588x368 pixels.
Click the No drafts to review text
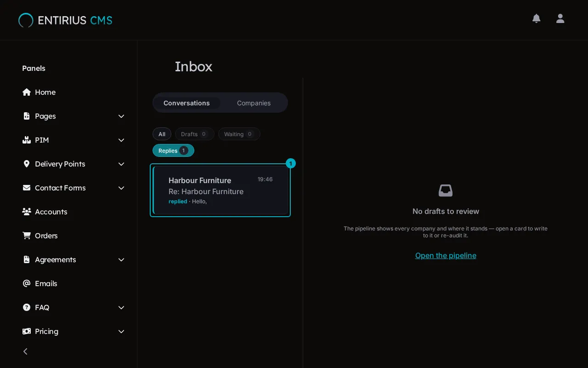(x=446, y=211)
